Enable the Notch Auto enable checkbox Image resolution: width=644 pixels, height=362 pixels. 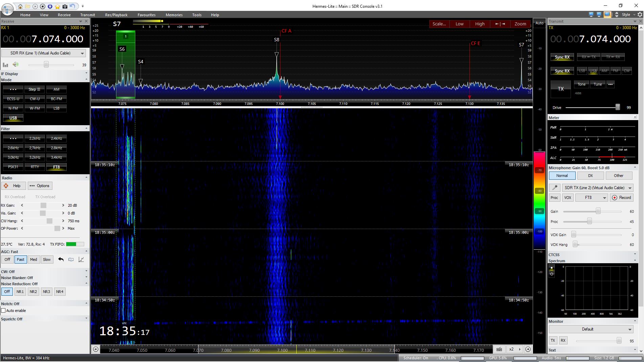tap(3, 311)
